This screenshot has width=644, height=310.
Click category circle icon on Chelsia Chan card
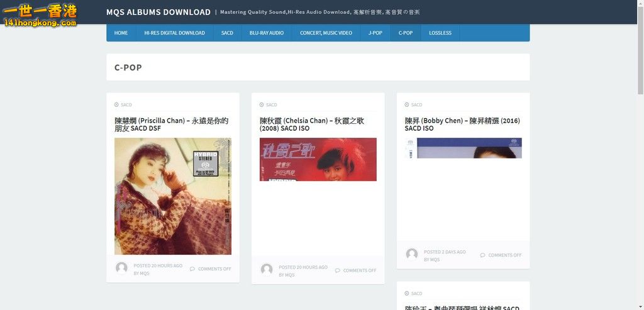click(262, 105)
